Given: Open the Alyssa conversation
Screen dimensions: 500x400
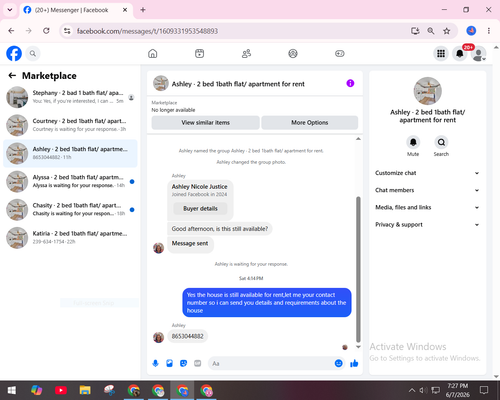Looking at the screenshot, I should (70, 181).
